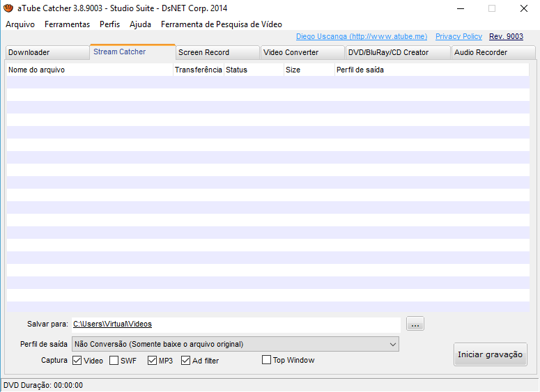Click the Iniciar gravação button
The height and width of the screenshot is (392, 540).
coord(490,354)
